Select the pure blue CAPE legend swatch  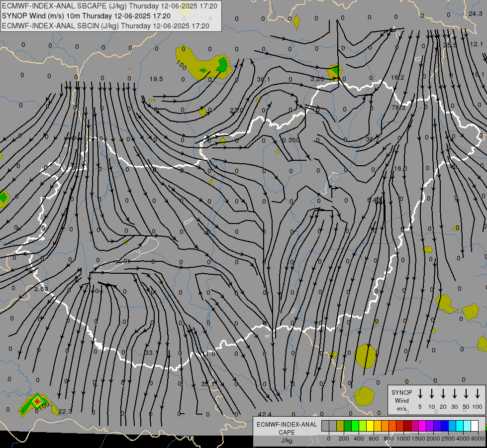[444, 426]
